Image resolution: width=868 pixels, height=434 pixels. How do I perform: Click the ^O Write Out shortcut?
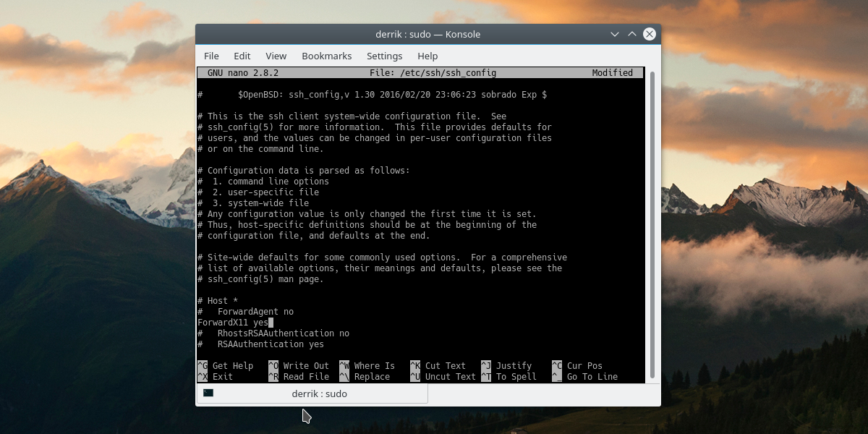(300, 365)
